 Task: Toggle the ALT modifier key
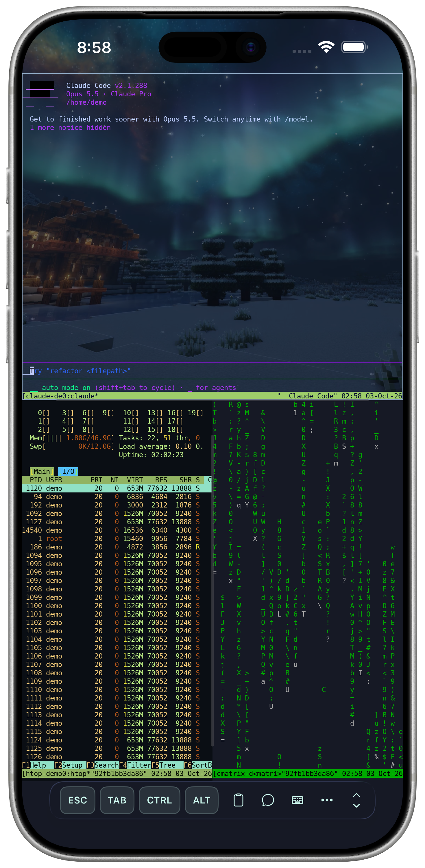point(202,800)
